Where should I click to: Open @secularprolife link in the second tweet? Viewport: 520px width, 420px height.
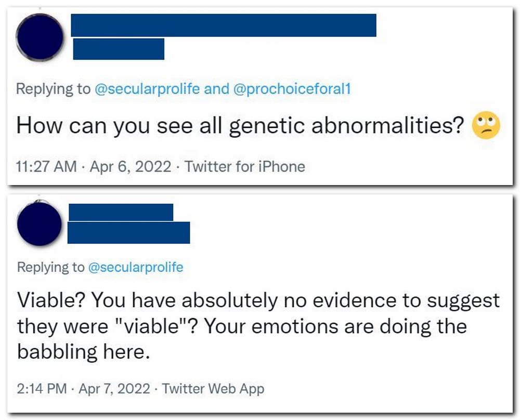tap(136, 267)
